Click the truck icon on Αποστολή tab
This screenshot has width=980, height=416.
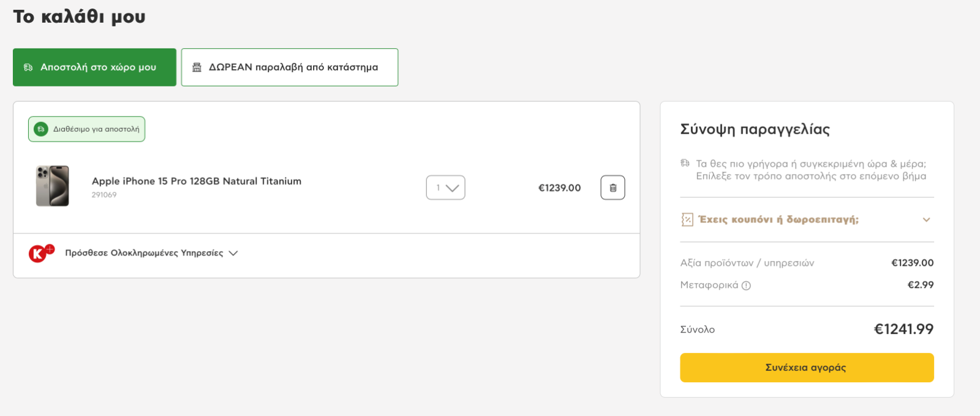click(28, 67)
